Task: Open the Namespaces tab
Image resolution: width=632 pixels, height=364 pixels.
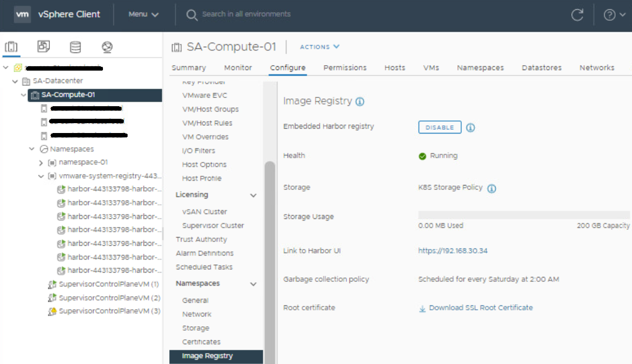Action: pos(480,67)
